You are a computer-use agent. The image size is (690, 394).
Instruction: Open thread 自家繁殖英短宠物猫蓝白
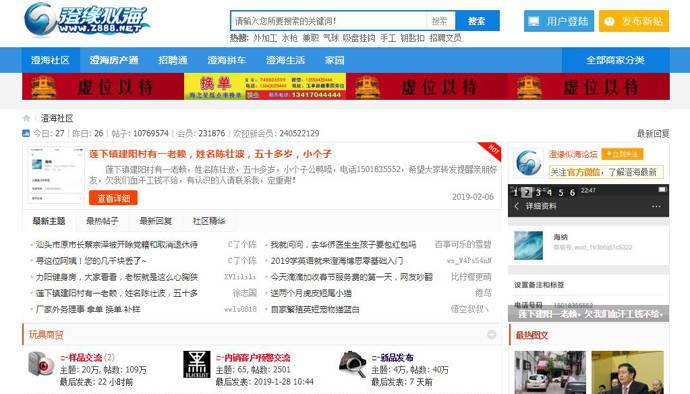point(315,309)
